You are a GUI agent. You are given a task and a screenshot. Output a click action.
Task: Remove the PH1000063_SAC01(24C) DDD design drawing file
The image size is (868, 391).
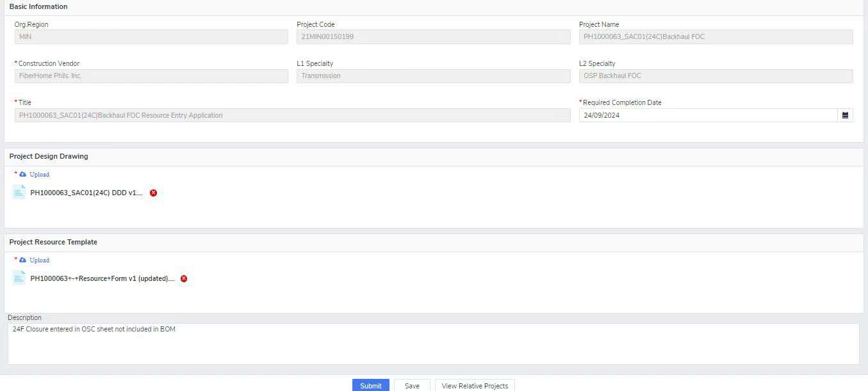153,193
